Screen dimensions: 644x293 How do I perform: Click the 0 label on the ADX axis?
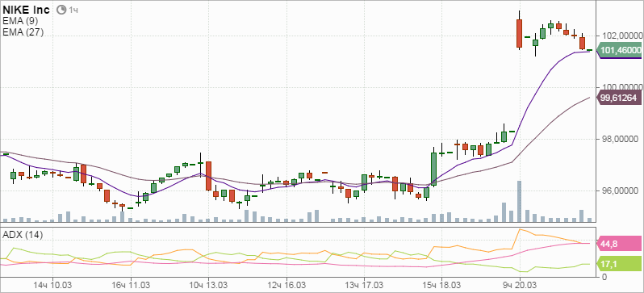pyautogui.click(x=604, y=278)
